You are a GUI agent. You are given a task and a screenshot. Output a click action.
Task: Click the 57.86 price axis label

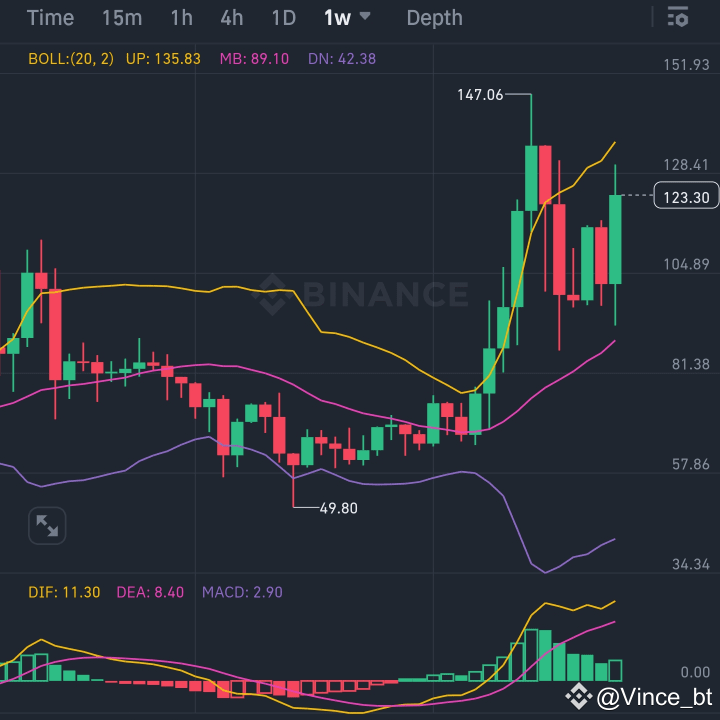691,464
